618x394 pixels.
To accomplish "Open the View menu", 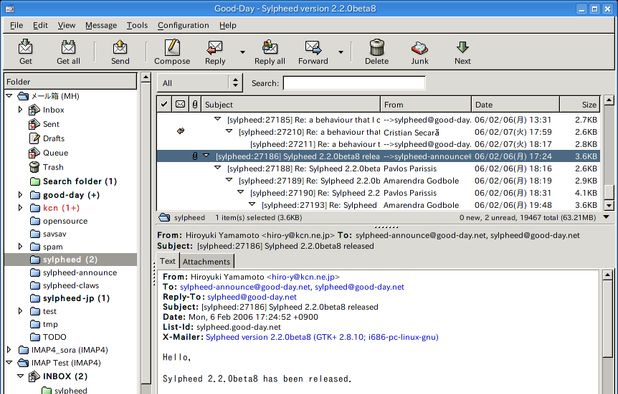I will [x=66, y=25].
